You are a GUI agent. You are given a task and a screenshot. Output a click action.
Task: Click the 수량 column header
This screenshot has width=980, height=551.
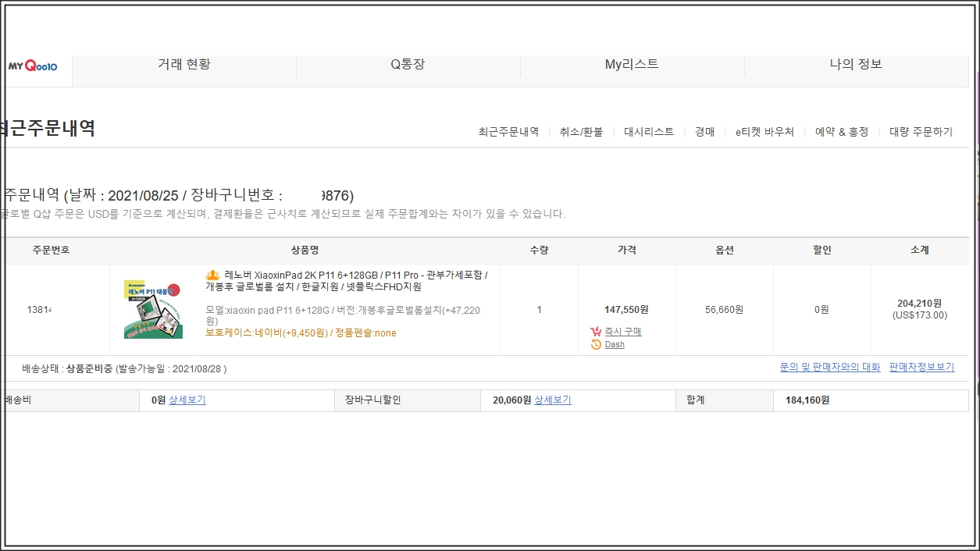[539, 250]
